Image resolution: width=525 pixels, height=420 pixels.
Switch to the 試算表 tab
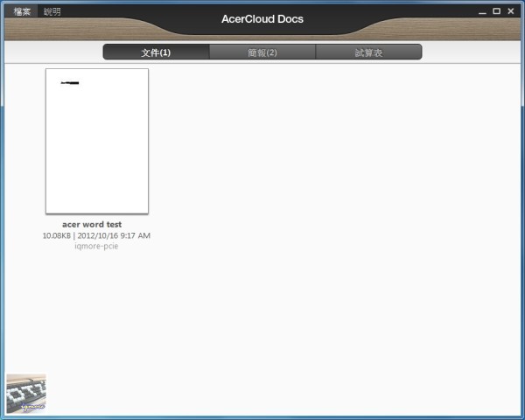point(368,52)
